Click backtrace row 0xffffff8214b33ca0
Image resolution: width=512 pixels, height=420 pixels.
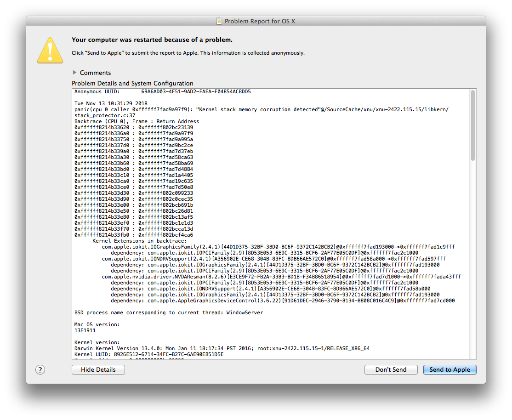[134, 181]
